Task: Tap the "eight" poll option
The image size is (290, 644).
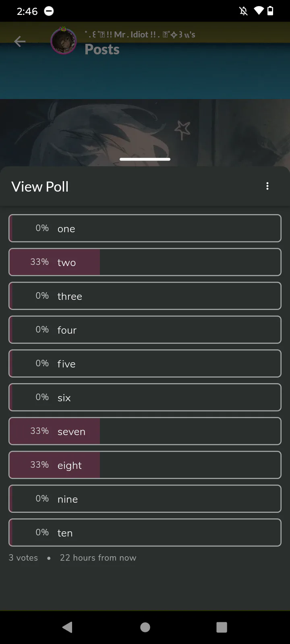Action: pos(145,465)
